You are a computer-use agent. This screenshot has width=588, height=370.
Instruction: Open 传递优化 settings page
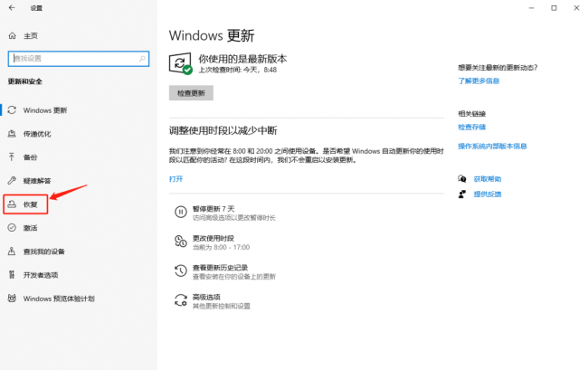37,134
